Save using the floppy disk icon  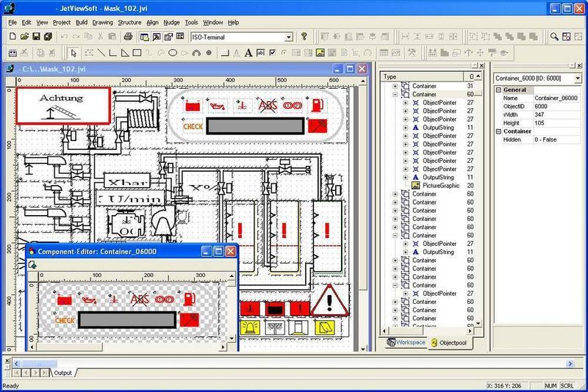pyautogui.click(x=36, y=36)
